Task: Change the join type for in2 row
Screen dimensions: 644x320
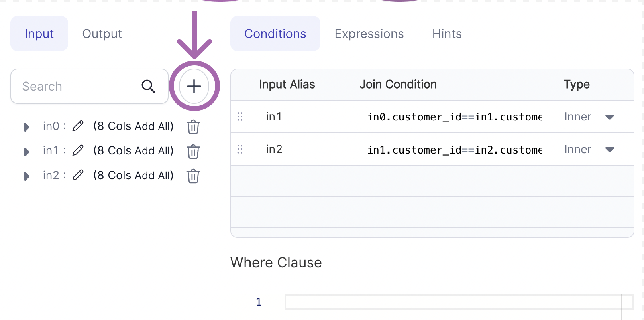Action: 610,150
